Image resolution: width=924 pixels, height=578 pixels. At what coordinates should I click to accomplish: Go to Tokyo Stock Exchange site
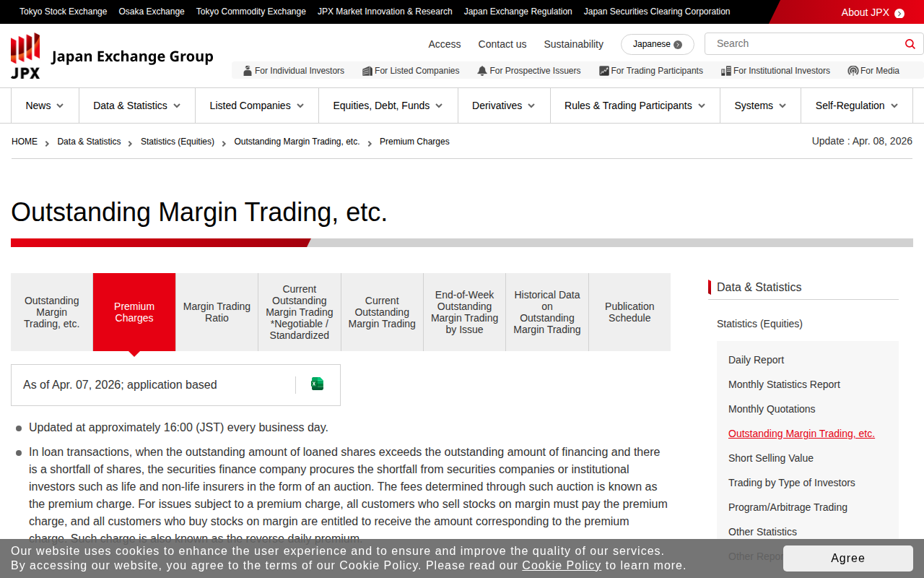pyautogui.click(x=64, y=12)
